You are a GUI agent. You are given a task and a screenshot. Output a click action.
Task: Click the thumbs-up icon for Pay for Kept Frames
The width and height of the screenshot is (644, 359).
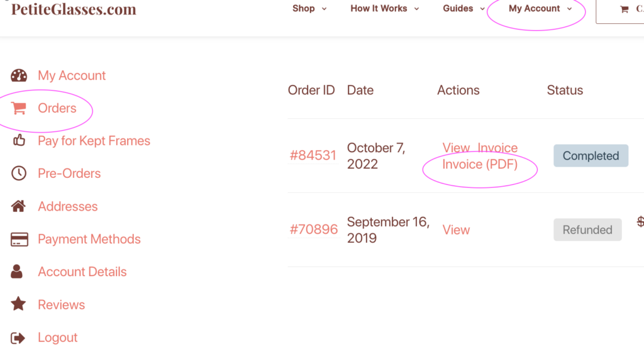[x=19, y=140]
